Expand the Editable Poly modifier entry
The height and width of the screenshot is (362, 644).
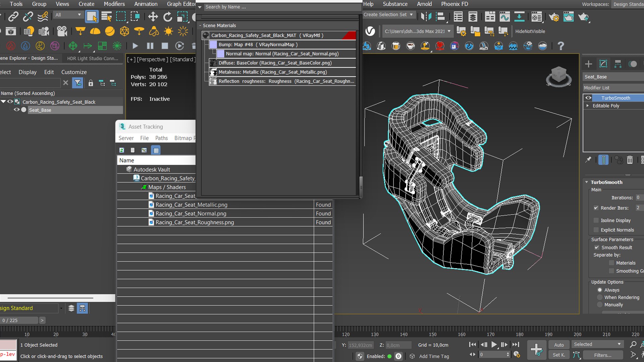[x=587, y=106]
